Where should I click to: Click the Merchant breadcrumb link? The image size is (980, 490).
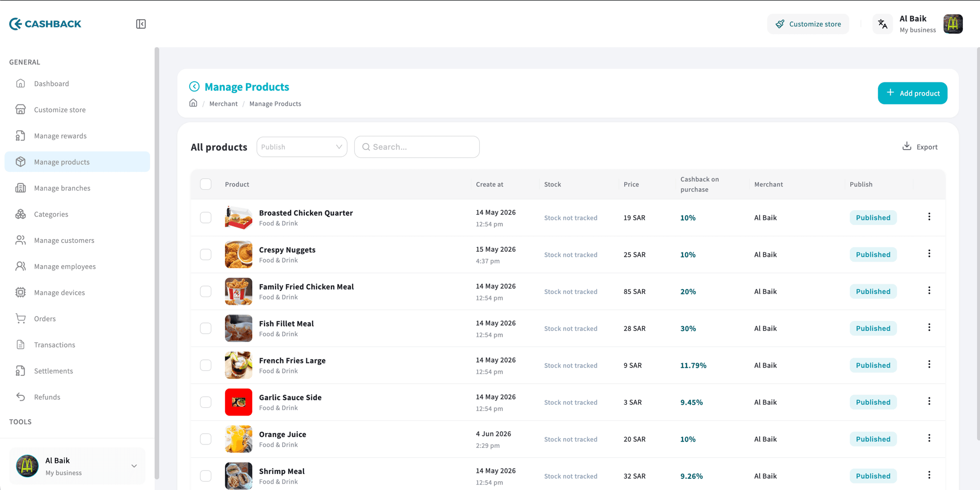click(x=223, y=104)
